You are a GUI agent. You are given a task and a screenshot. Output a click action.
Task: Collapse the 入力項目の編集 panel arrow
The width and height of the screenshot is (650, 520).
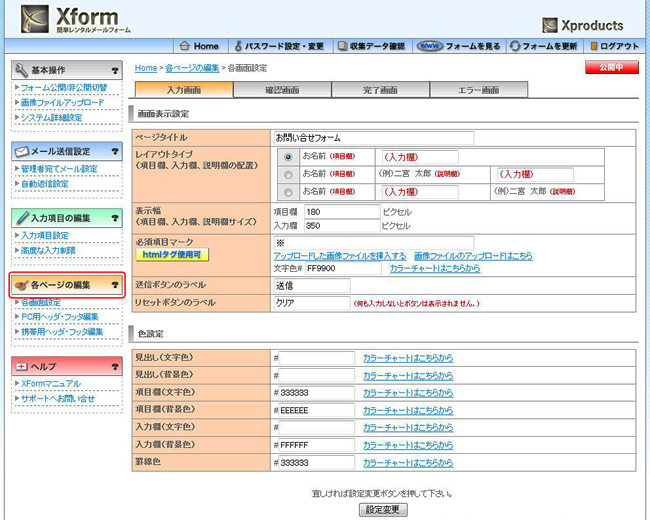pyautogui.click(x=115, y=218)
